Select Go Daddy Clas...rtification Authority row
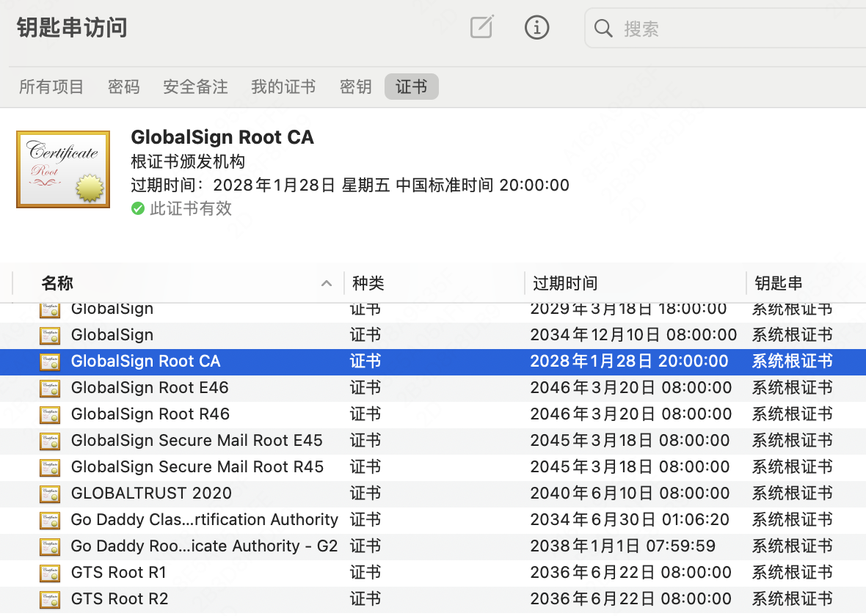This screenshot has width=866, height=616. point(433,521)
